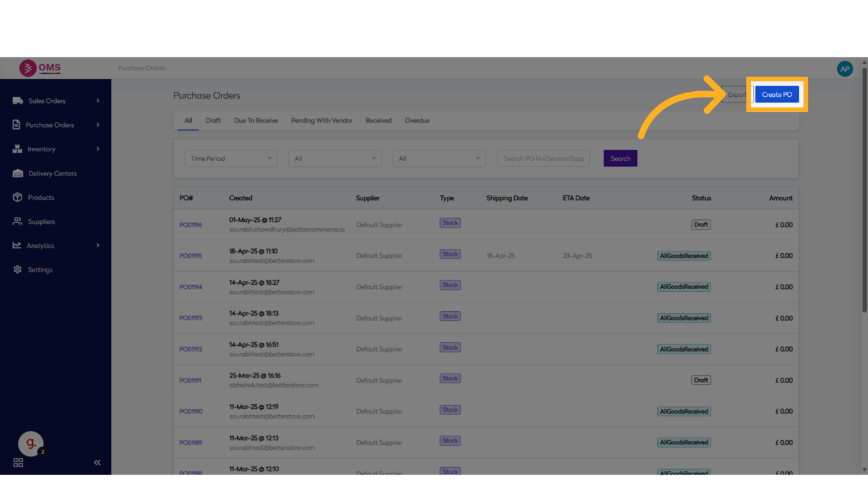Expand the Sales Orders submenu chevron
The image size is (868, 488).
pos(98,101)
